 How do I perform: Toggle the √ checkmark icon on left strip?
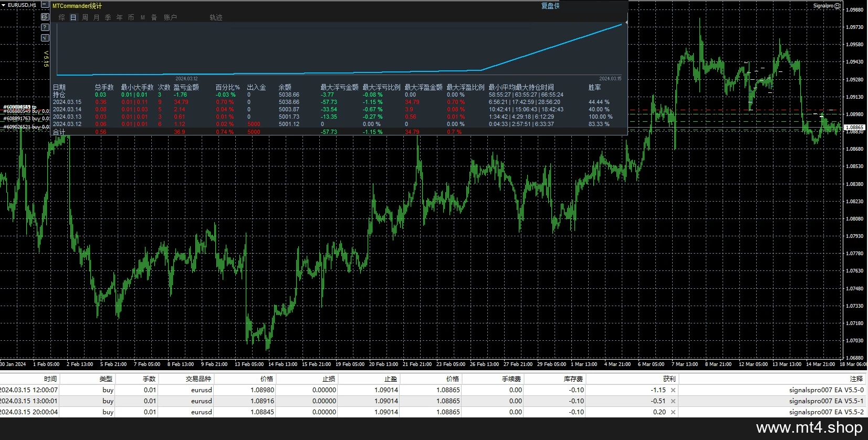[x=45, y=37]
